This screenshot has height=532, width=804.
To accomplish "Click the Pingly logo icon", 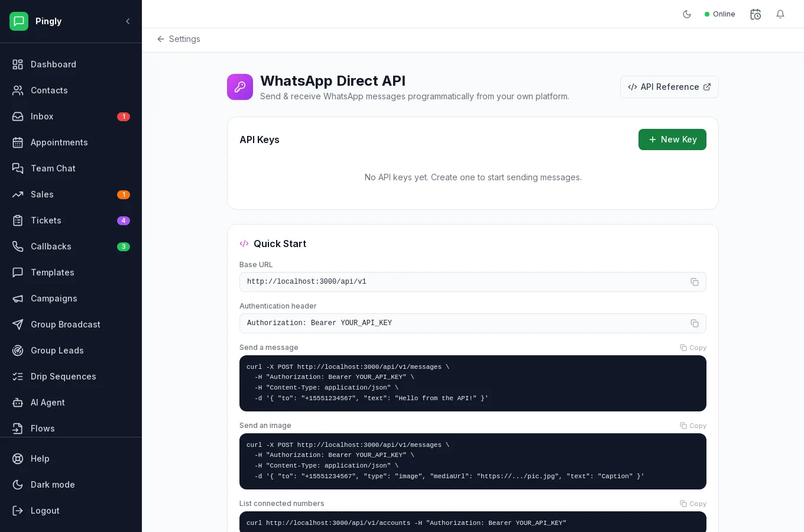I will pyautogui.click(x=19, y=21).
